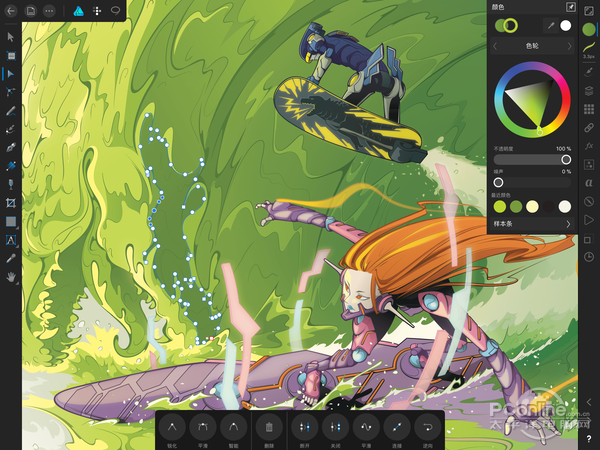The image size is (600, 450).
Task: Select the Transparency wine-glass tool
Action: [11, 184]
